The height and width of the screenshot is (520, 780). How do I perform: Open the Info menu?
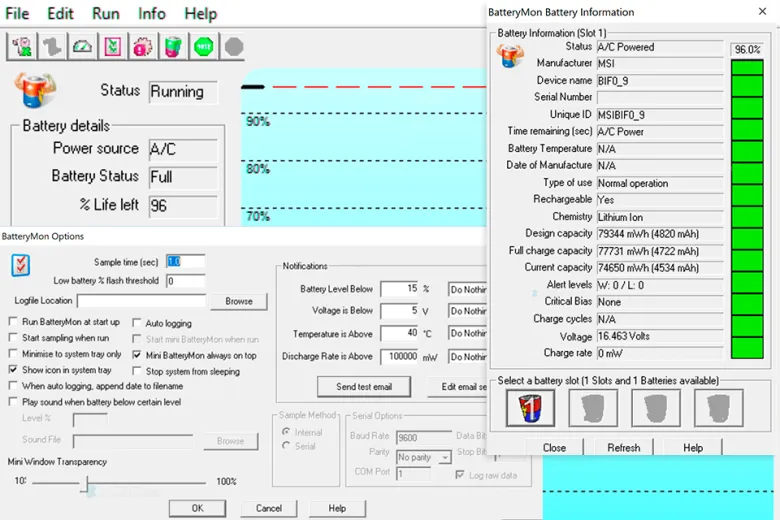[x=152, y=14]
